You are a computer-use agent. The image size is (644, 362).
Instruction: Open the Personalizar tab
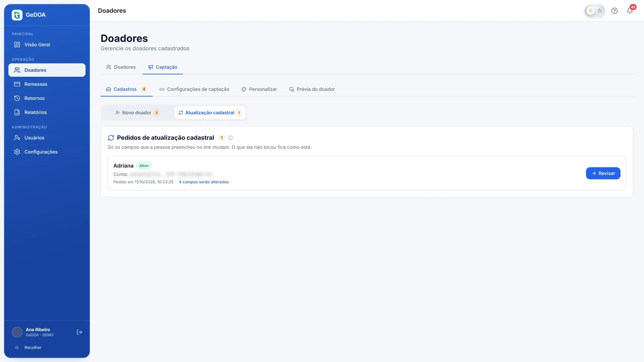pos(259,89)
